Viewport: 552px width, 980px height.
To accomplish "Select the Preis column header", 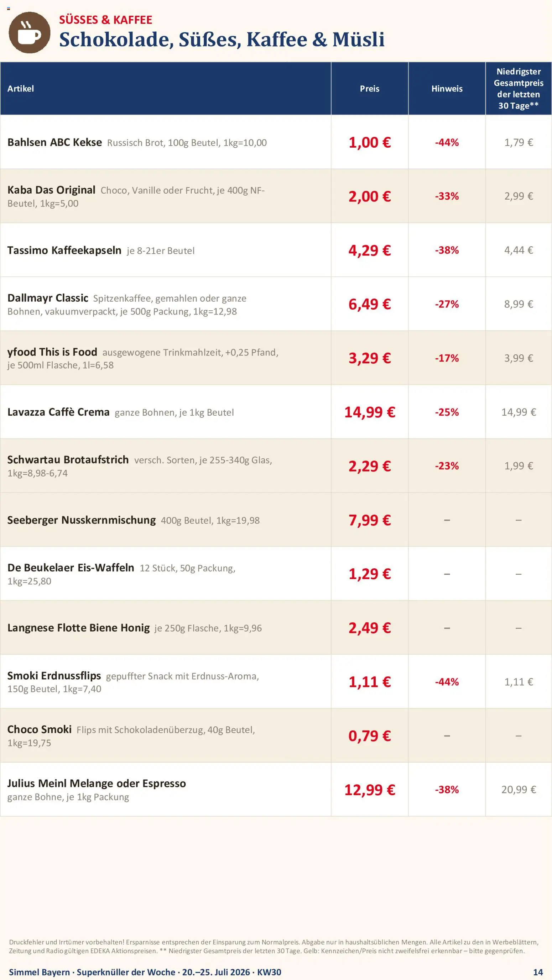I will (370, 88).
